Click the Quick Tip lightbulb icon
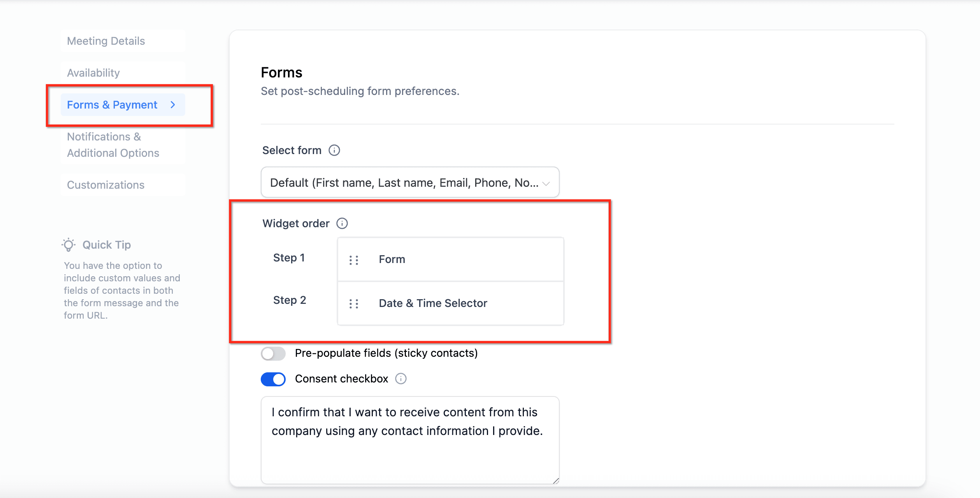 coord(68,245)
